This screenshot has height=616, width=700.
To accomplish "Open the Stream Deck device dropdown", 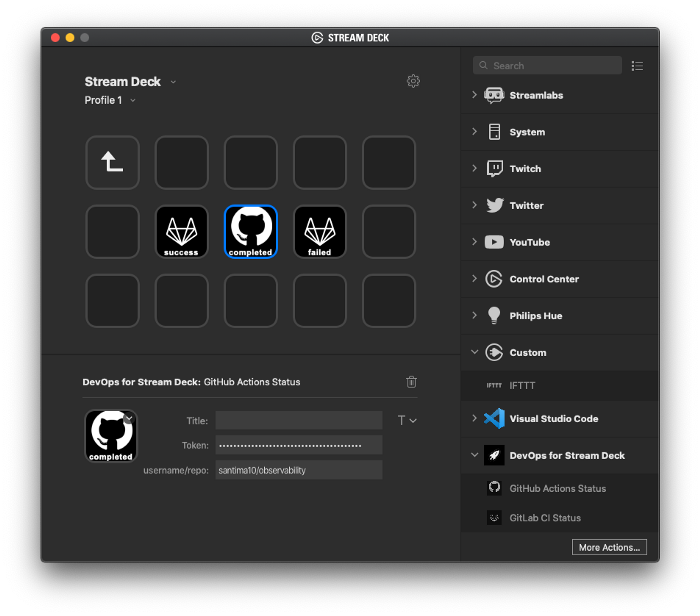I will (x=173, y=82).
